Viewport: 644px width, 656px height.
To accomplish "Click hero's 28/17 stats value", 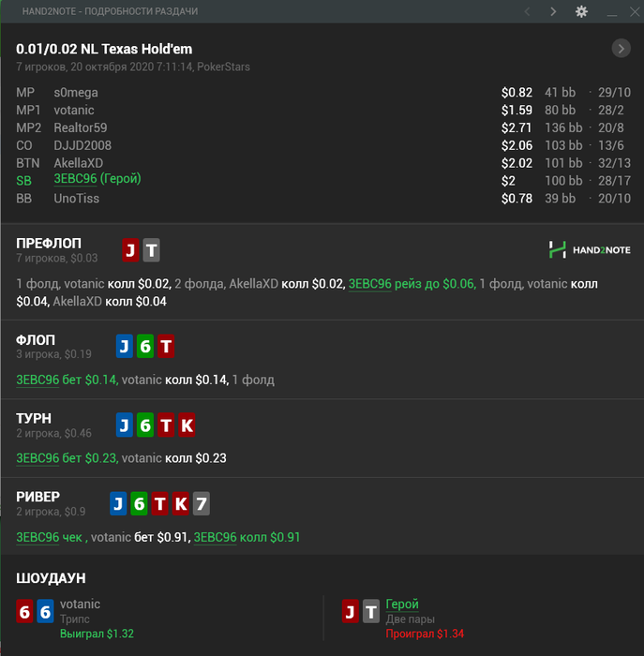I will [614, 180].
